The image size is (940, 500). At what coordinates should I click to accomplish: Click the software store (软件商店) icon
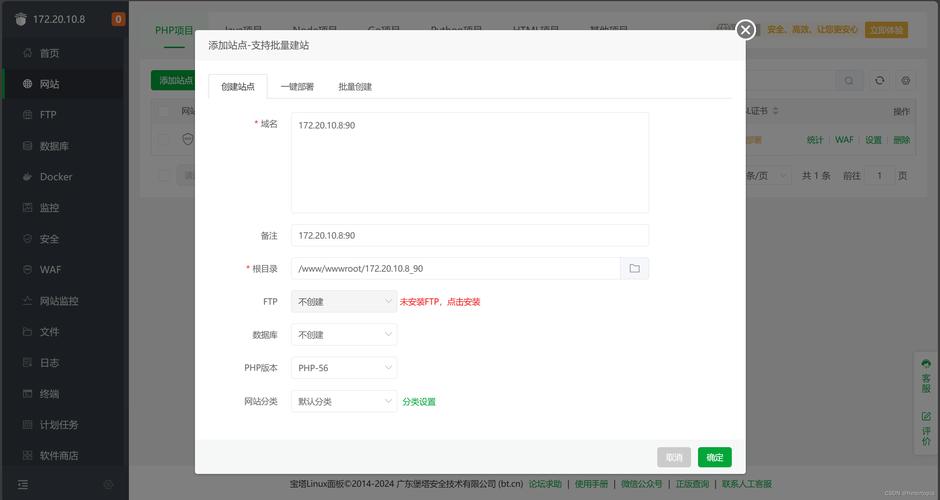tap(27, 456)
